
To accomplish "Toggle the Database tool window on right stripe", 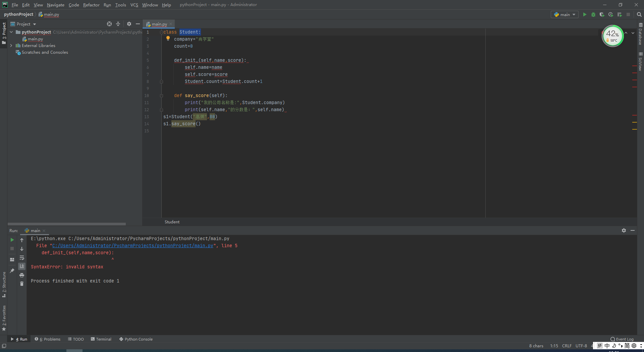I will click(x=640, y=34).
